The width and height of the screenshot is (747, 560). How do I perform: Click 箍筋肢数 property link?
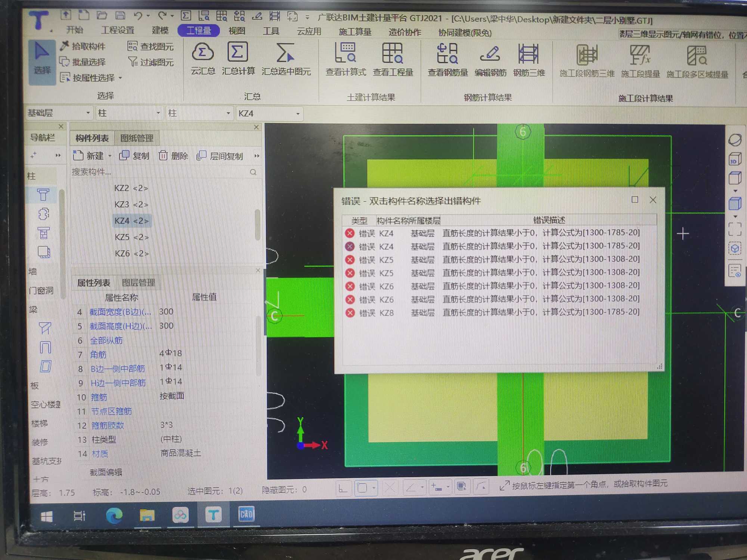coord(108,425)
